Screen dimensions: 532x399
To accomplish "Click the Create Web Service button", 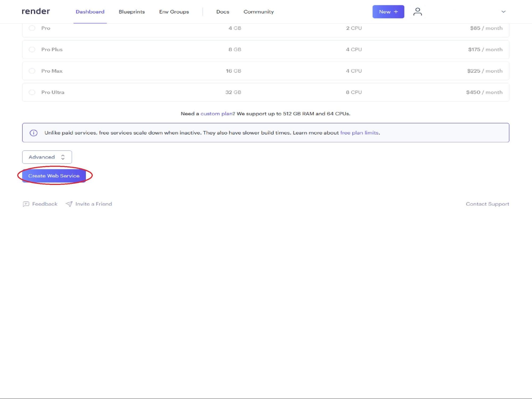I will [x=54, y=176].
